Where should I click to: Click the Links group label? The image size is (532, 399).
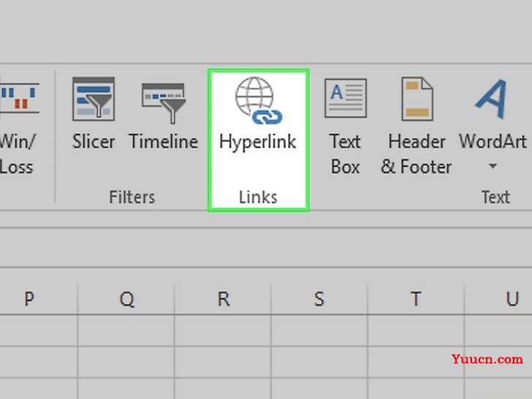pyautogui.click(x=258, y=197)
